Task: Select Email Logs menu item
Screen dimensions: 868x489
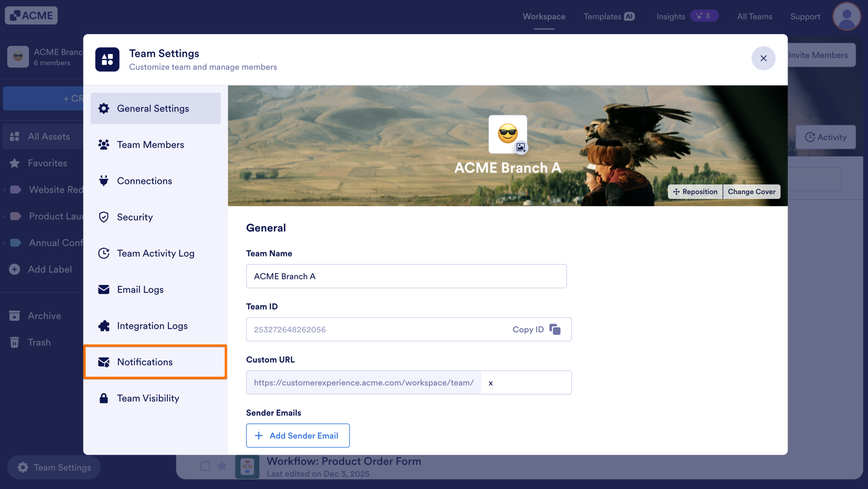Action: 156,289
